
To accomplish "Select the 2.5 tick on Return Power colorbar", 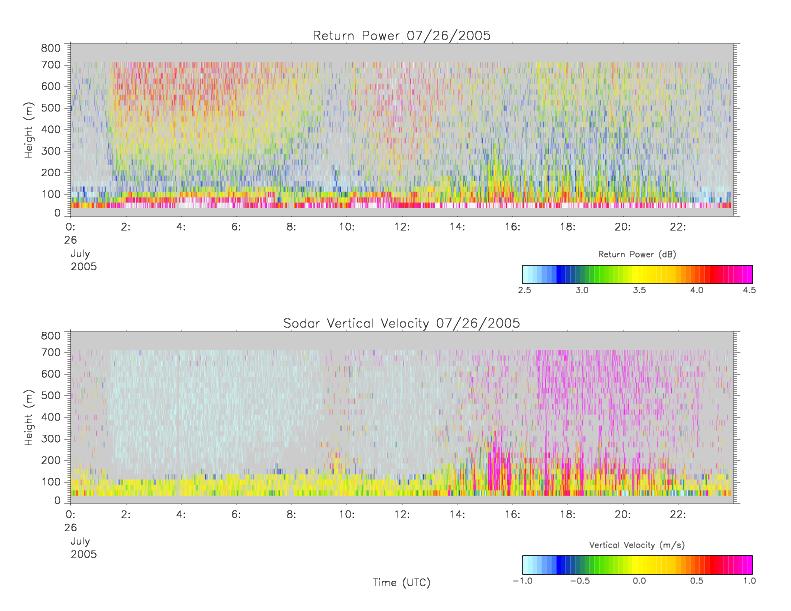I will (x=524, y=290).
